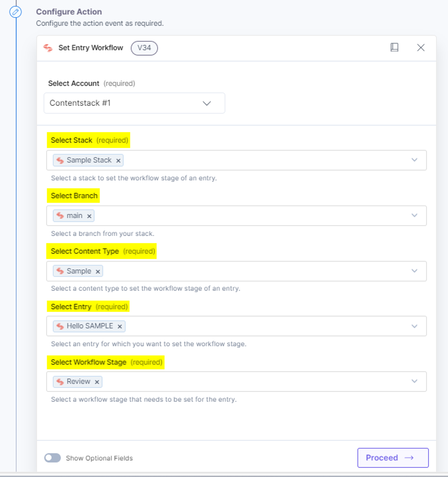Close the Set Entry Workflow panel
This screenshot has height=477, width=448.
(421, 47)
